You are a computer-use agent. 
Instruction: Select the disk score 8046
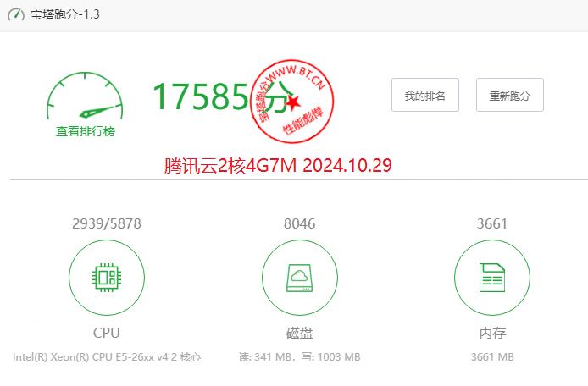[x=299, y=223]
